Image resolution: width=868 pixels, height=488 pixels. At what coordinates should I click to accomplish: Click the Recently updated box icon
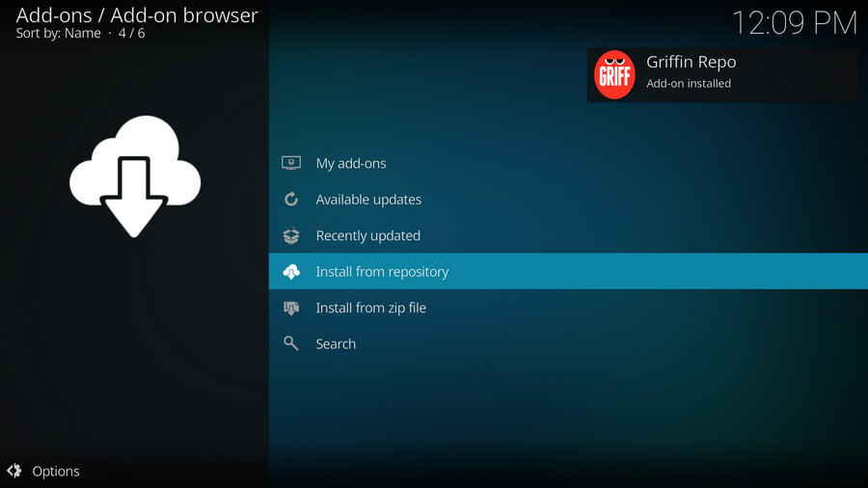point(291,235)
